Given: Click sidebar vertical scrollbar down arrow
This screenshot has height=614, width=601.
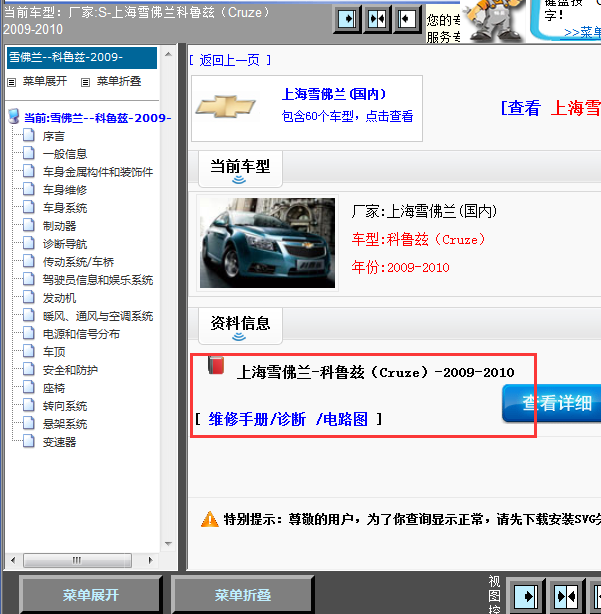Looking at the screenshot, I should tap(168, 544).
